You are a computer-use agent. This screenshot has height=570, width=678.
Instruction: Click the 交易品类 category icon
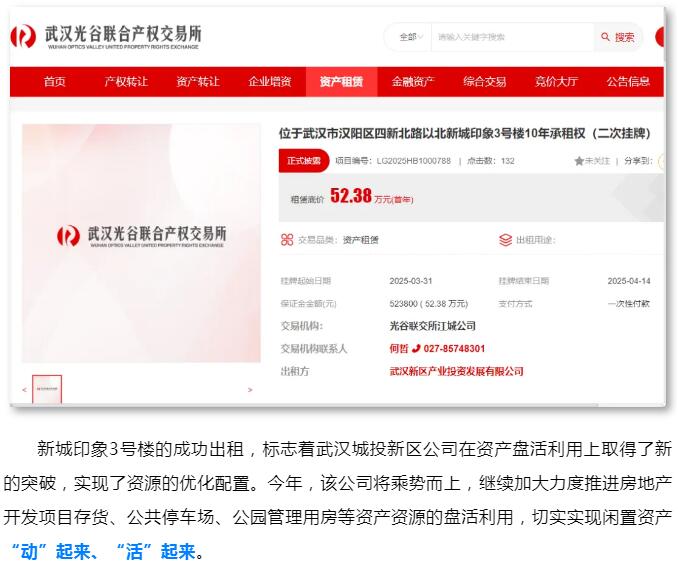pos(288,240)
